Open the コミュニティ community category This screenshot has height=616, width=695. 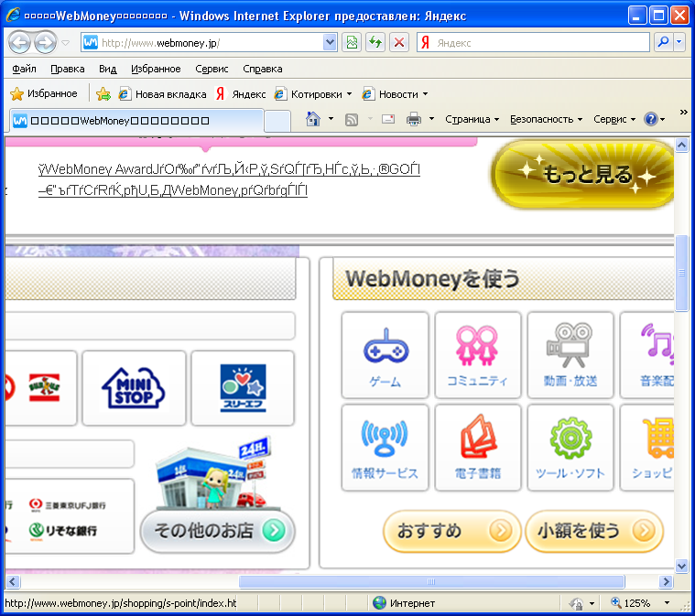tap(477, 355)
